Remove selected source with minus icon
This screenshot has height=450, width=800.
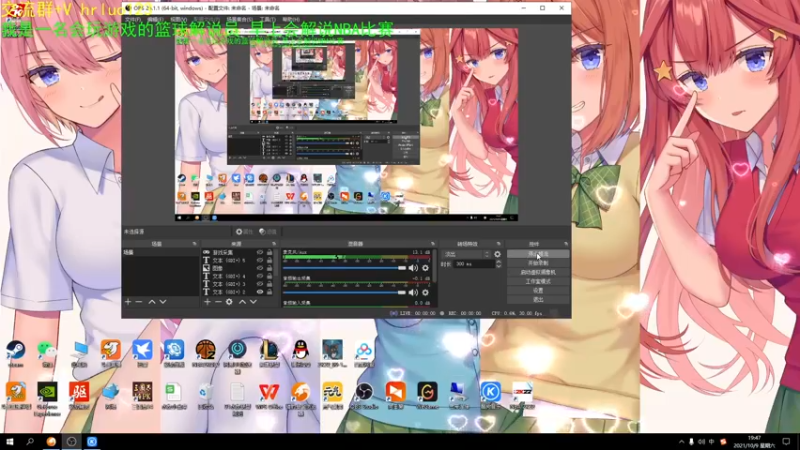pos(218,302)
